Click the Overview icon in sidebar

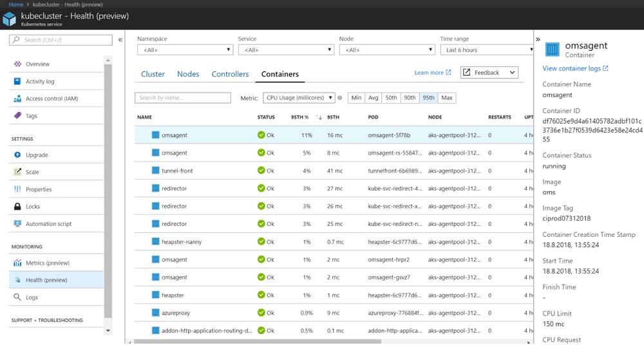(17, 64)
